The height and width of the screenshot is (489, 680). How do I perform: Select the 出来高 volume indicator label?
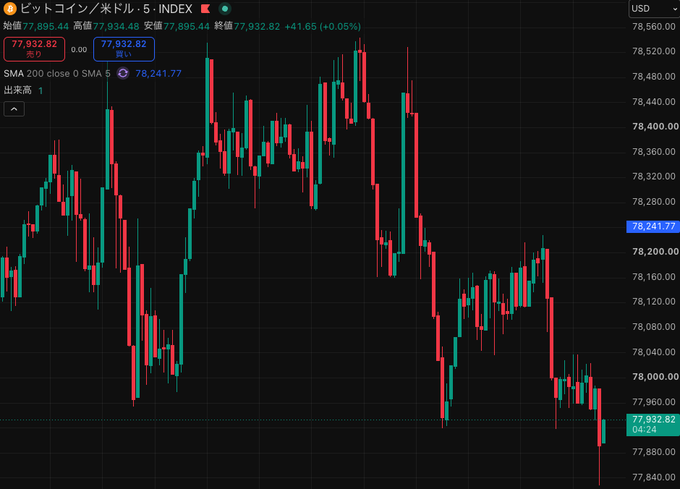tap(18, 90)
